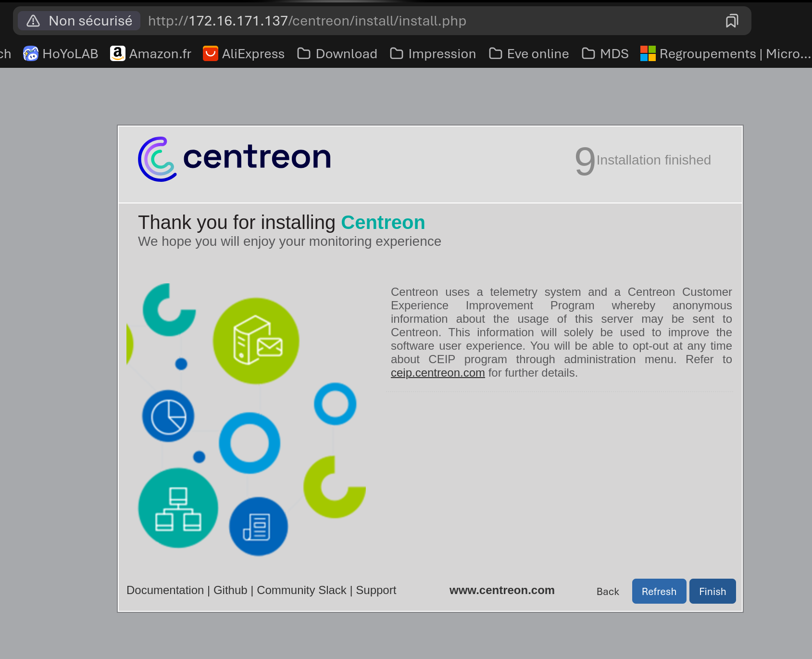
Task: Click the blue document report illustration icon
Action: point(259,526)
